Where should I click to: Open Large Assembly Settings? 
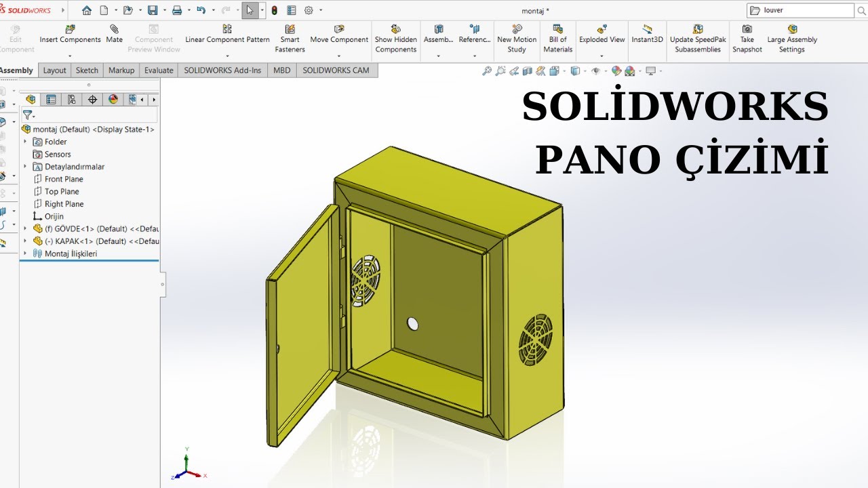[x=792, y=39]
